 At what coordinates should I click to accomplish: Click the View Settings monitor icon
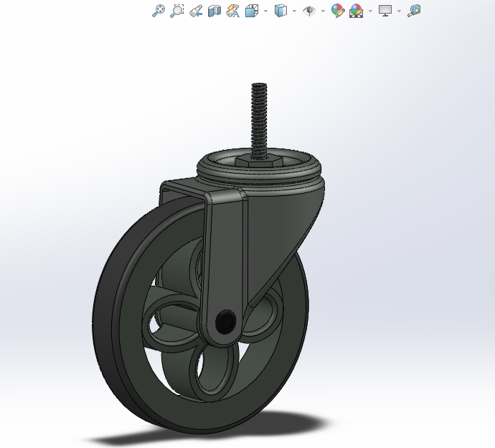385,11
